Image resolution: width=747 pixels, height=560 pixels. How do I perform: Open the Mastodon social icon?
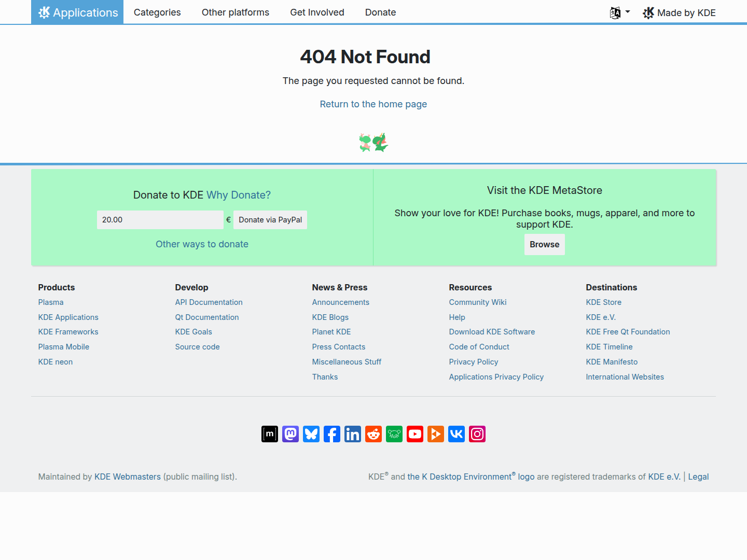click(x=290, y=434)
